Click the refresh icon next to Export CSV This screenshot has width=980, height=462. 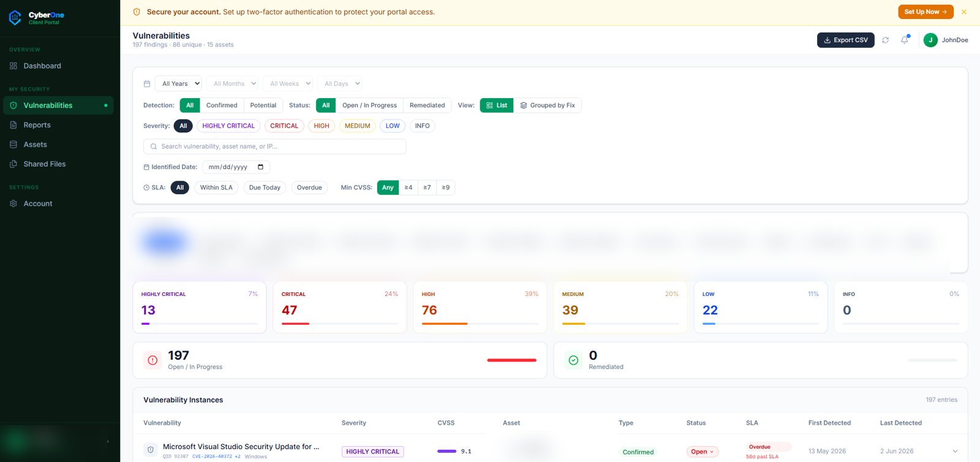885,40
